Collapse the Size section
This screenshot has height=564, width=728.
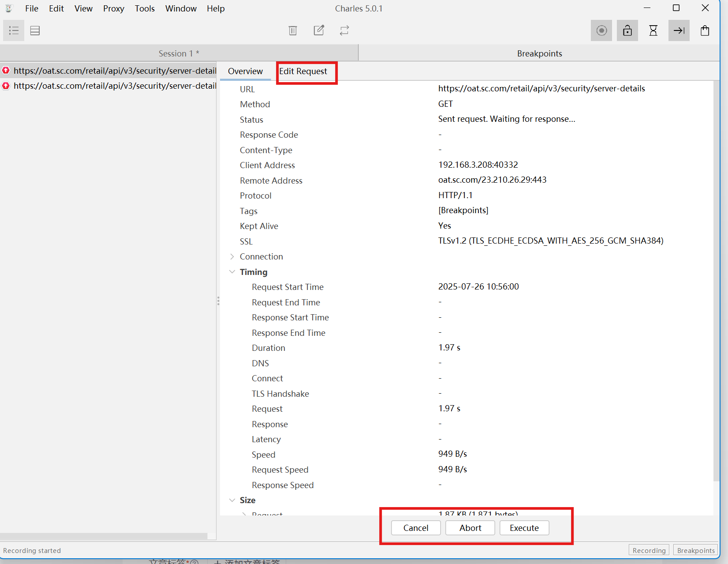tap(232, 500)
